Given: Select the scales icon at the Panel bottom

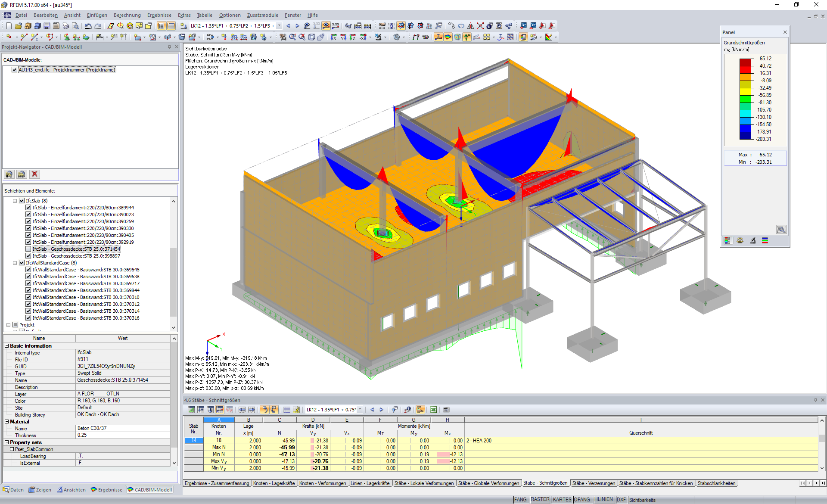Looking at the screenshot, I should [740, 240].
